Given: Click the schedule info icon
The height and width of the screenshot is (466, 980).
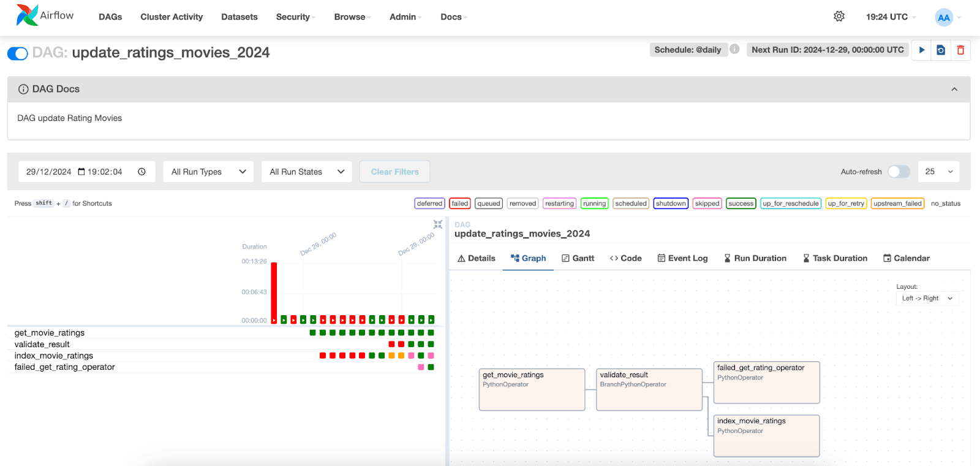Looking at the screenshot, I should [734, 49].
